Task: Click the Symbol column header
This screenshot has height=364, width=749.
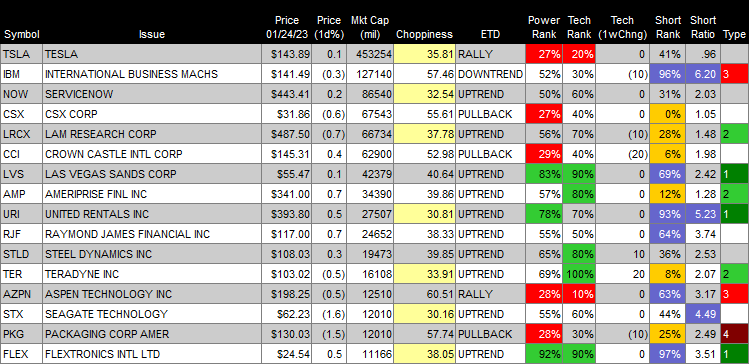Action: coord(21,34)
